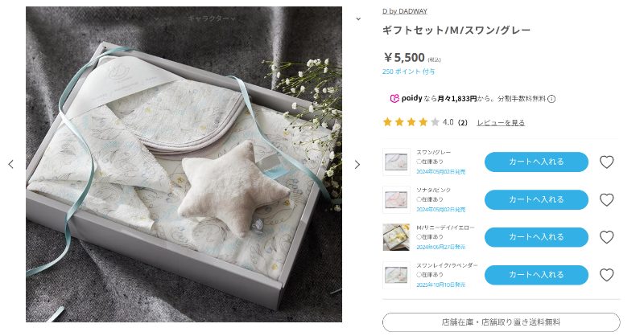Add スワンレイク/ラベンダー to cart

(x=536, y=275)
